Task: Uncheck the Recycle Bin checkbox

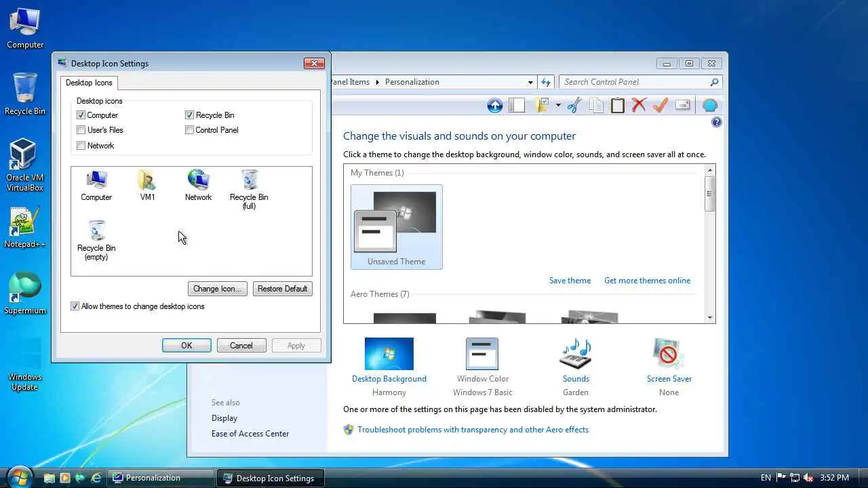Action: pyautogui.click(x=190, y=115)
